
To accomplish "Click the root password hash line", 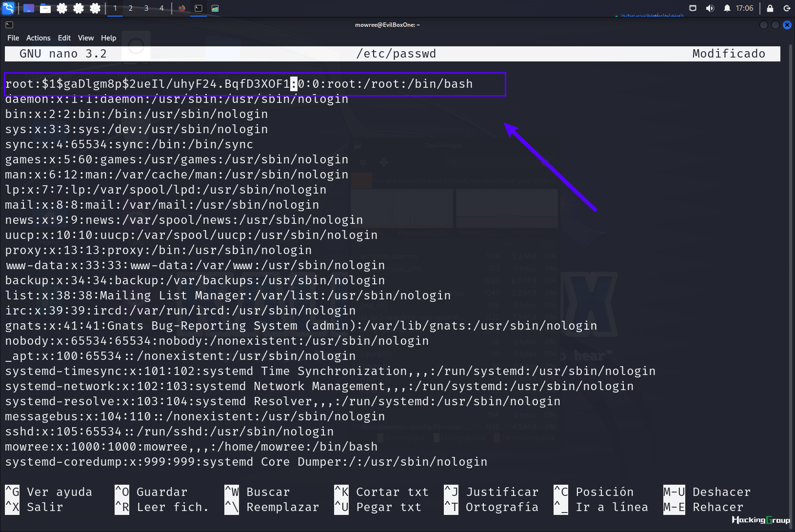I will 239,84.
